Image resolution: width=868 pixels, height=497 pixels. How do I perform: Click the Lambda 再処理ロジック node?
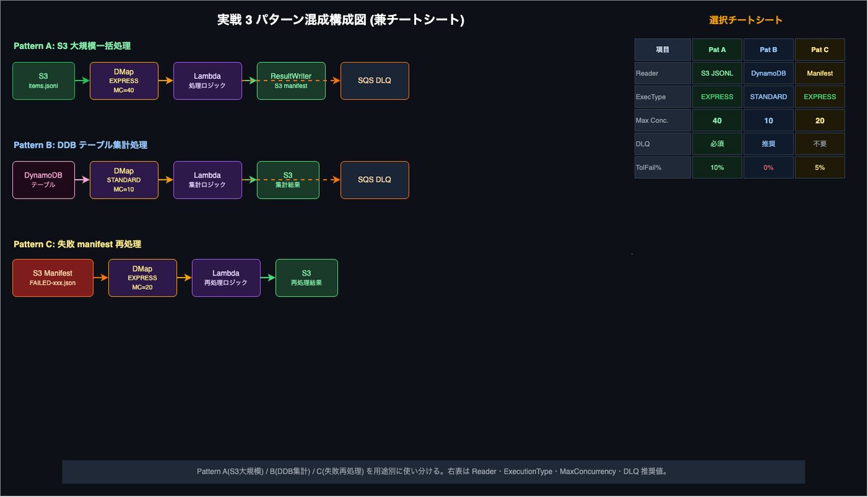pyautogui.click(x=226, y=278)
